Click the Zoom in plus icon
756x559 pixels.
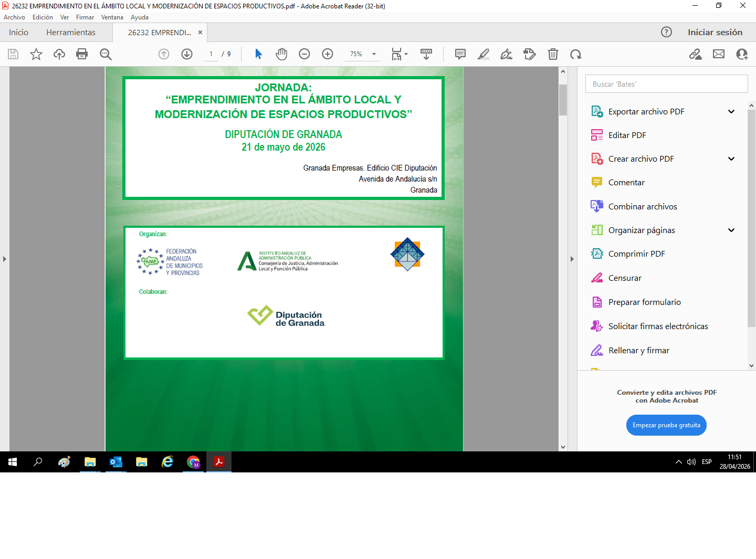328,54
